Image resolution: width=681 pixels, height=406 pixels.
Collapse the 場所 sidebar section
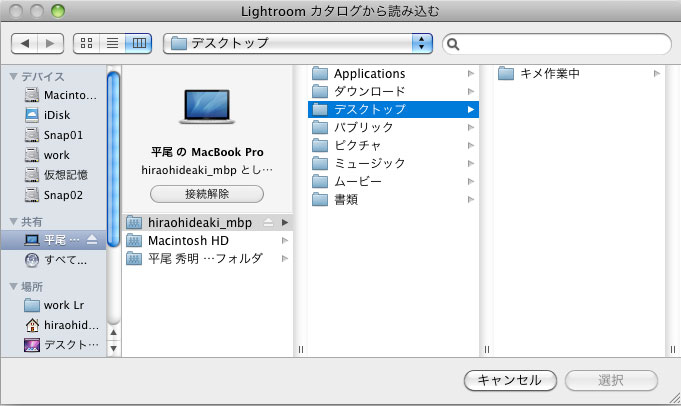coord(13,287)
